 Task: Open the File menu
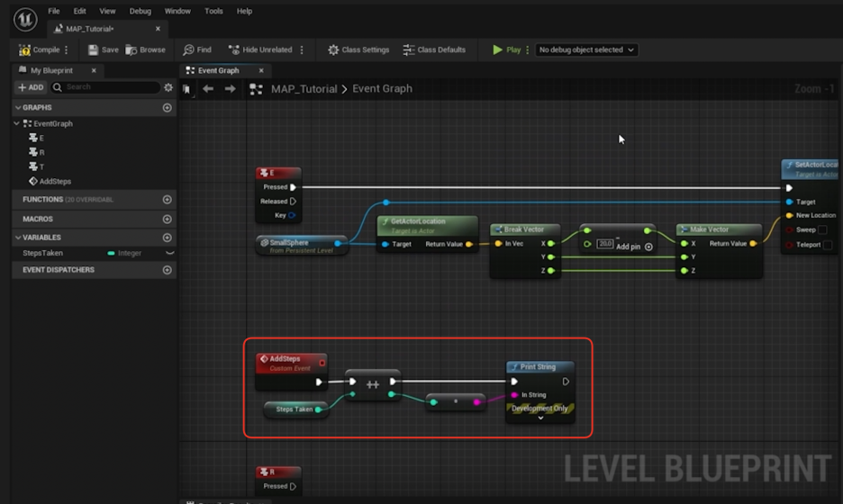point(54,11)
